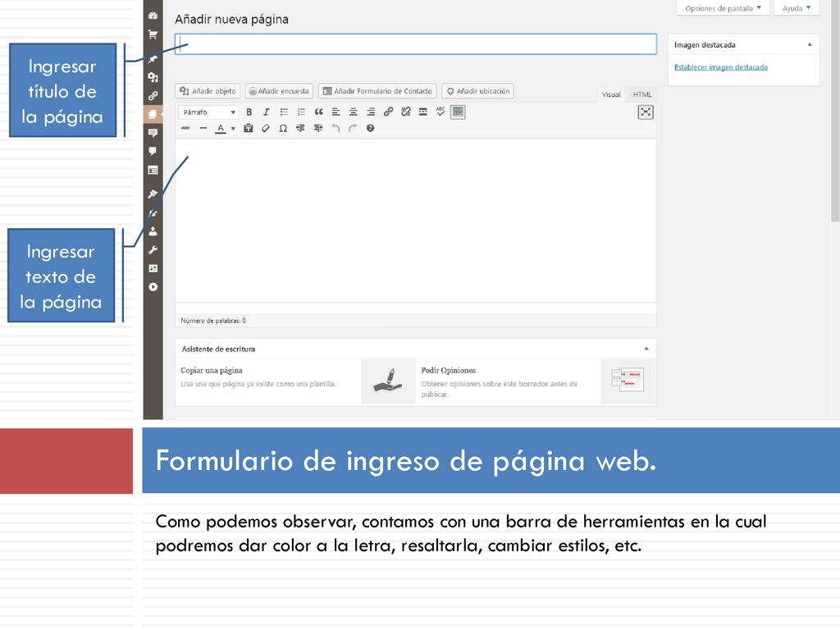The height and width of the screenshot is (630, 840).
Task: Open the Posts pushpin icon in the sidebar
Action: (x=153, y=59)
